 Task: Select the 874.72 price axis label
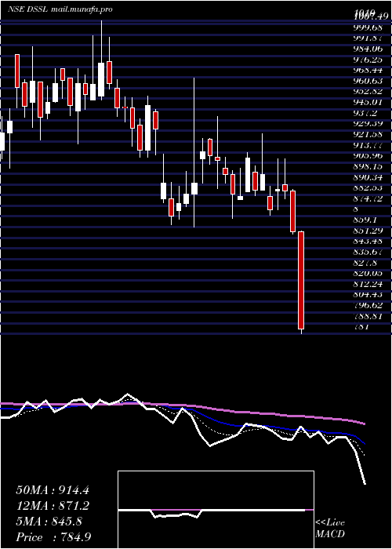tap(368, 198)
